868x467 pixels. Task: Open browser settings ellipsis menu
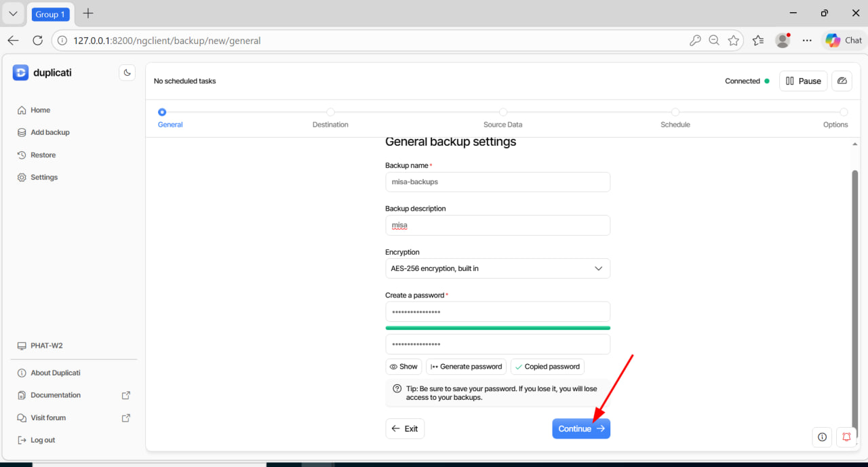tap(807, 41)
